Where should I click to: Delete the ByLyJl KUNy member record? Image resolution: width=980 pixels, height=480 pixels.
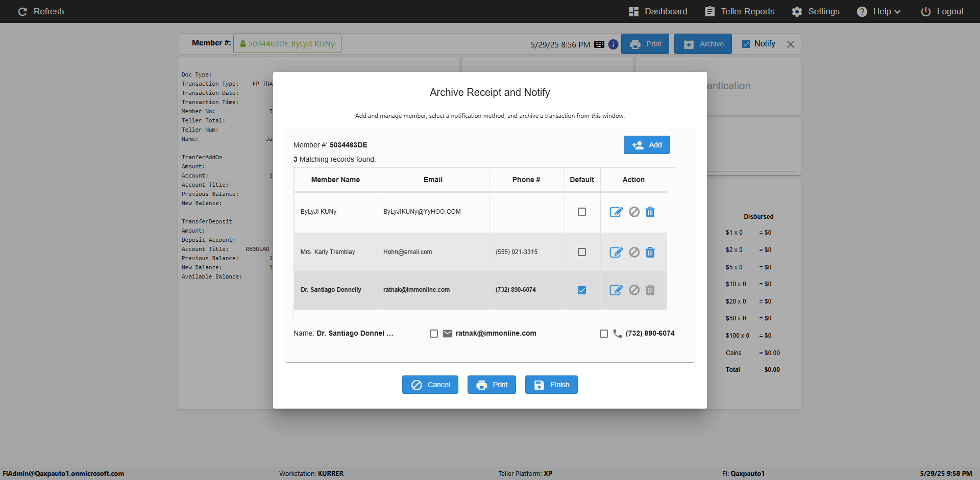(x=650, y=212)
